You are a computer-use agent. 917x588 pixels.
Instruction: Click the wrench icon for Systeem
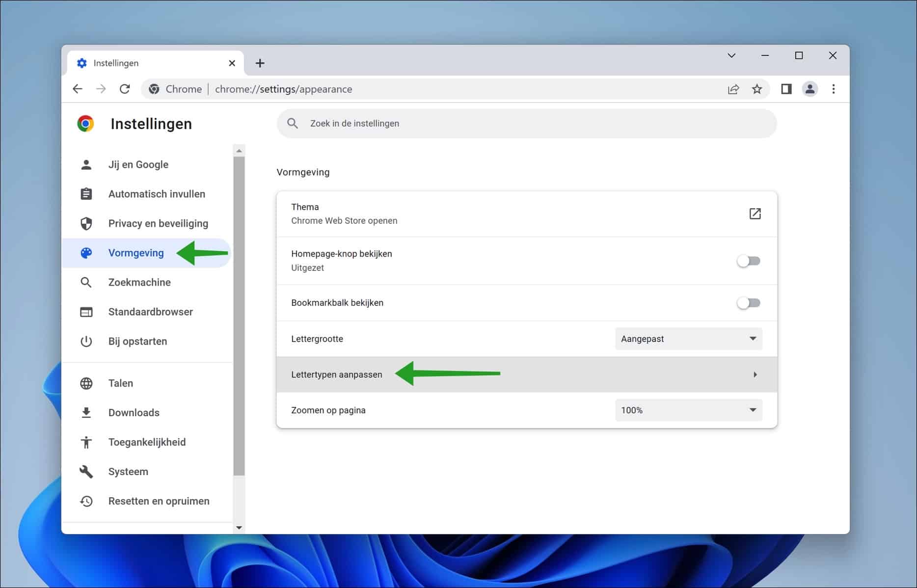[x=86, y=472]
